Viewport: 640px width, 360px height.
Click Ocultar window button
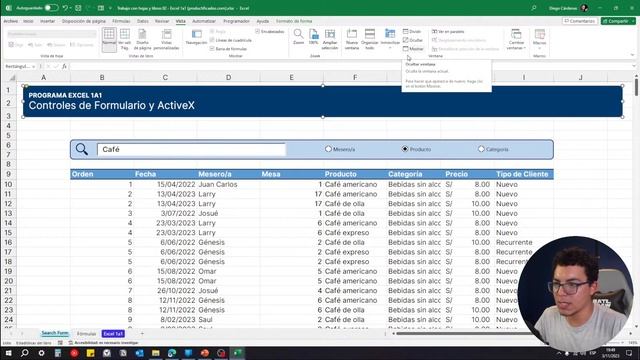point(413,40)
